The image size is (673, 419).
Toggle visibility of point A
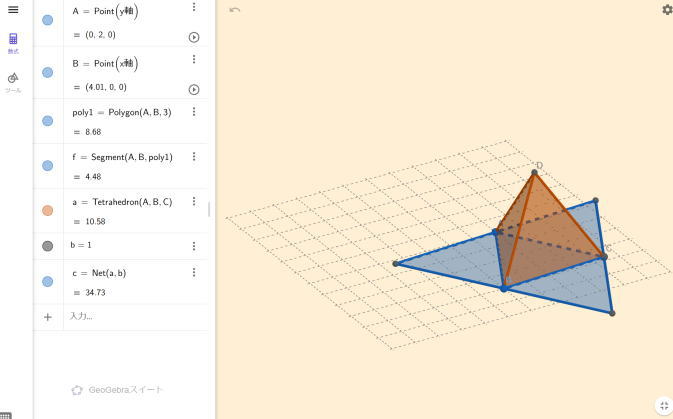point(48,20)
